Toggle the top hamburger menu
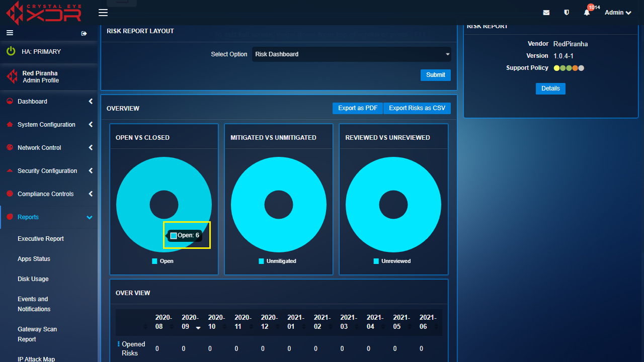 (x=103, y=13)
